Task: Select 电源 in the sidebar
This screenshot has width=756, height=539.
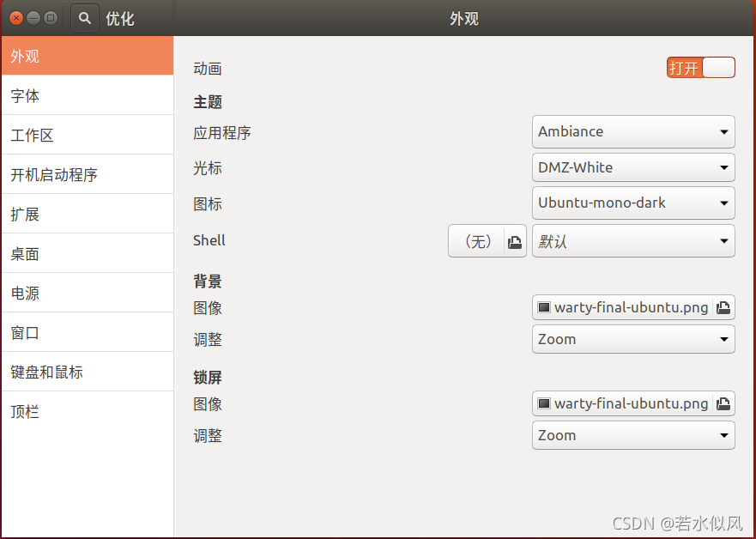Action: tap(88, 294)
